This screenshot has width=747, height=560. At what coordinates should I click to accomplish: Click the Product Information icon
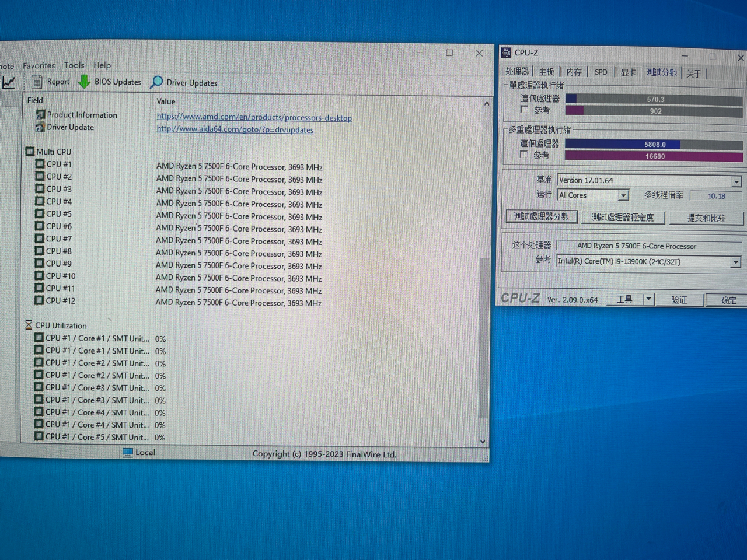pyautogui.click(x=40, y=114)
